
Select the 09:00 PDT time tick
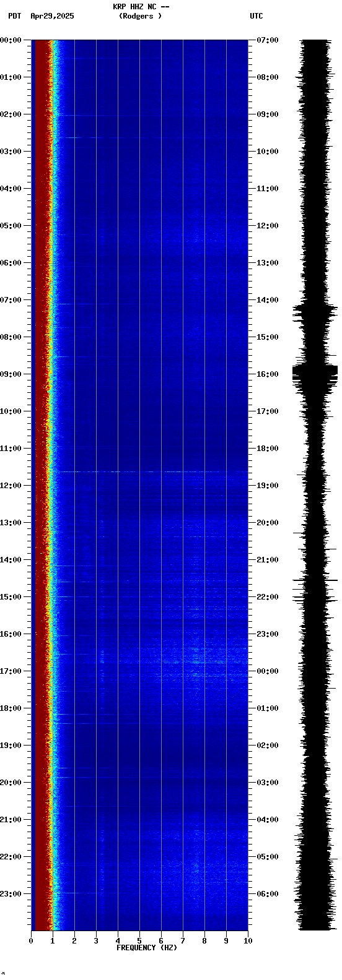pos(12,374)
